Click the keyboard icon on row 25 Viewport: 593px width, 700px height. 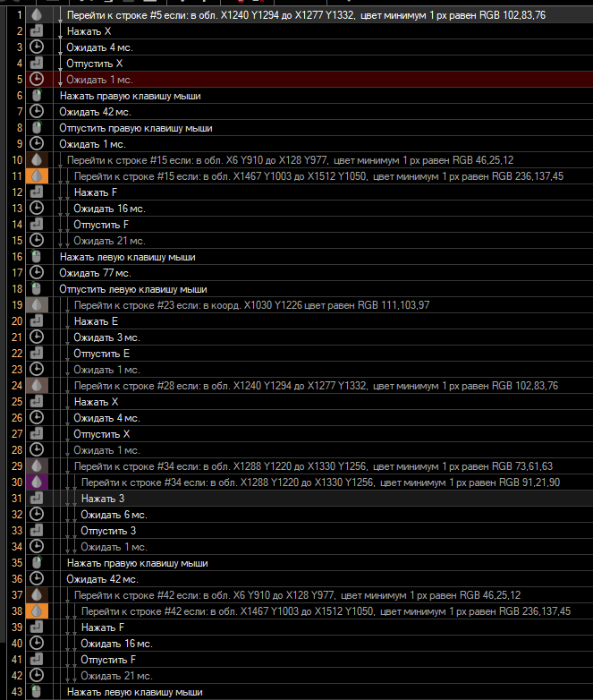pos(37,402)
